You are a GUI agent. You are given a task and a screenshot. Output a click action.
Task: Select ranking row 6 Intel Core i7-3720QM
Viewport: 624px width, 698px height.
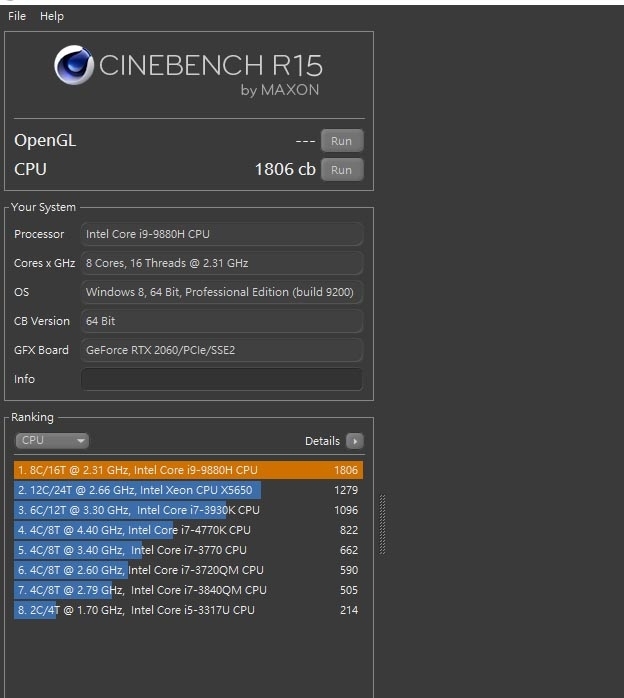point(188,570)
